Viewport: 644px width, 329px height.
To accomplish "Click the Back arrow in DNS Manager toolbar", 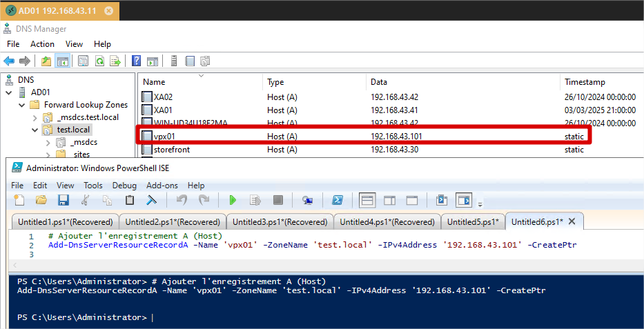I will click(x=9, y=61).
